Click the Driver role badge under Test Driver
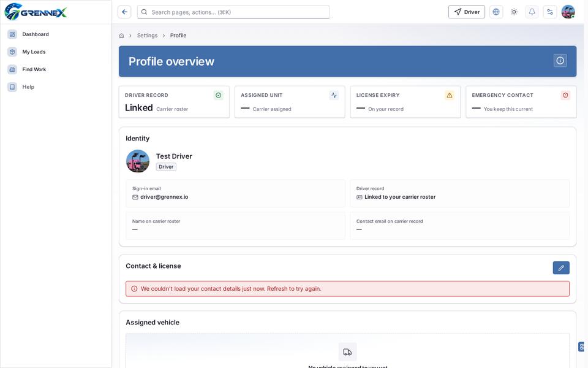Viewport: 588px width, 368px height. point(166,167)
